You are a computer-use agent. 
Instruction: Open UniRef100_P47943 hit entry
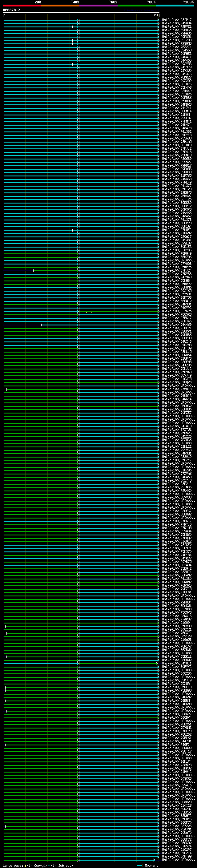pos(176,277)
